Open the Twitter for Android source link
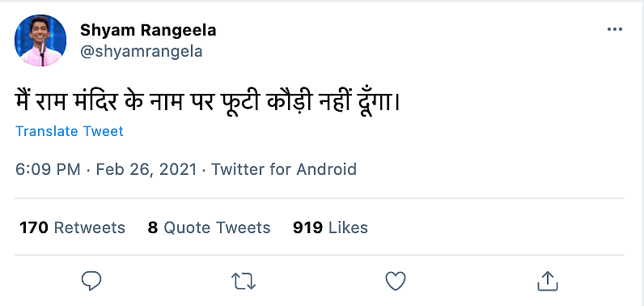The width and height of the screenshot is (644, 306). tap(284, 169)
